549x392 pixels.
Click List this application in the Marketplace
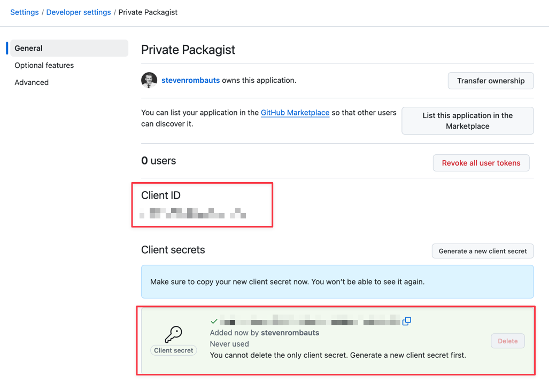click(467, 121)
